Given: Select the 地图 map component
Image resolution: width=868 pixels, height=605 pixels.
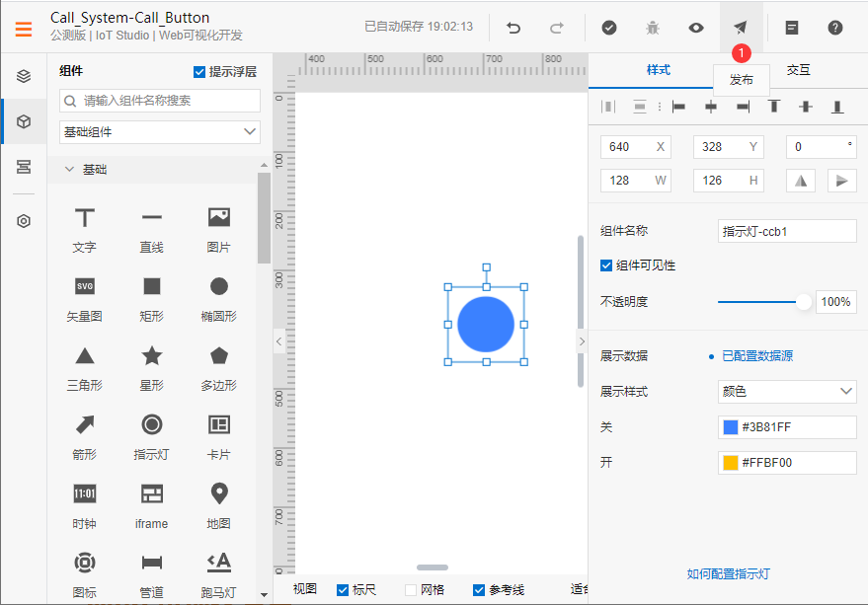Looking at the screenshot, I should [x=218, y=506].
